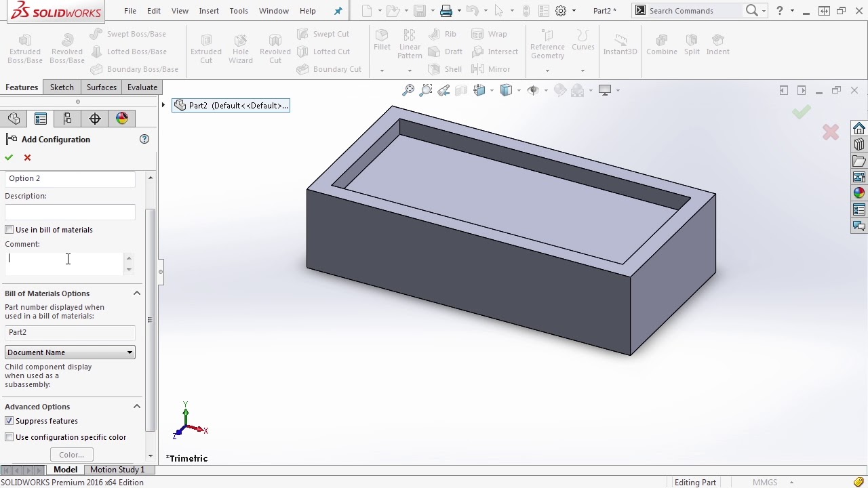Collapse the Bill of Materials Options section
This screenshot has height=488, width=868.
coord(137,293)
